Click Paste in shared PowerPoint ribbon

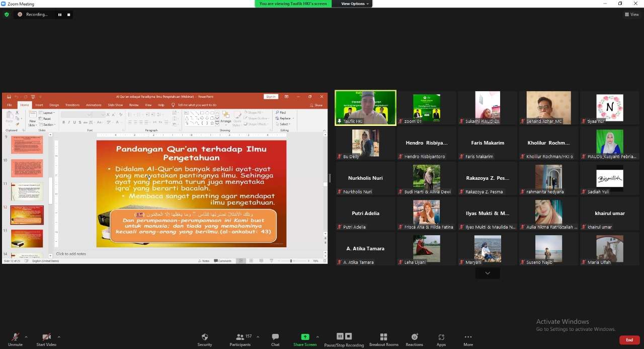coord(9,118)
